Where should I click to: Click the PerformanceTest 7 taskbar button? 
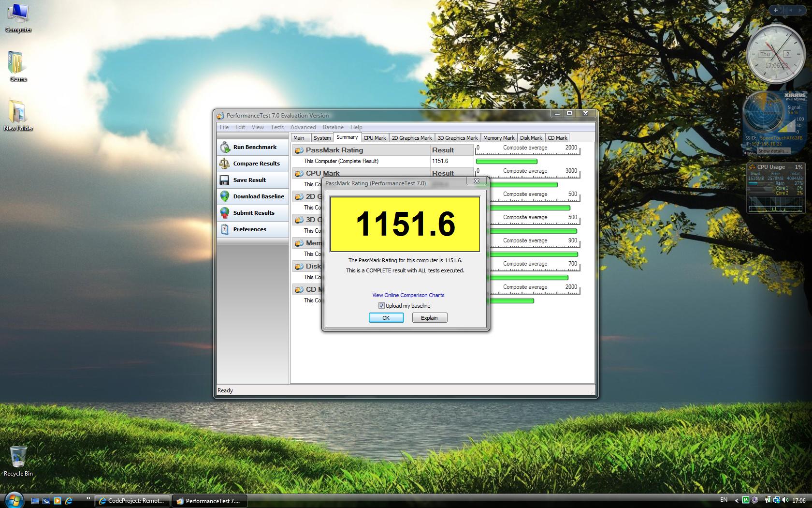tap(210, 501)
